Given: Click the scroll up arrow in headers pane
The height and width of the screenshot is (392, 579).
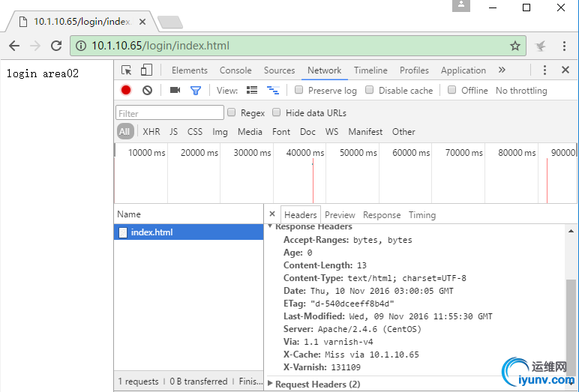Looking at the screenshot, I should [571, 231].
